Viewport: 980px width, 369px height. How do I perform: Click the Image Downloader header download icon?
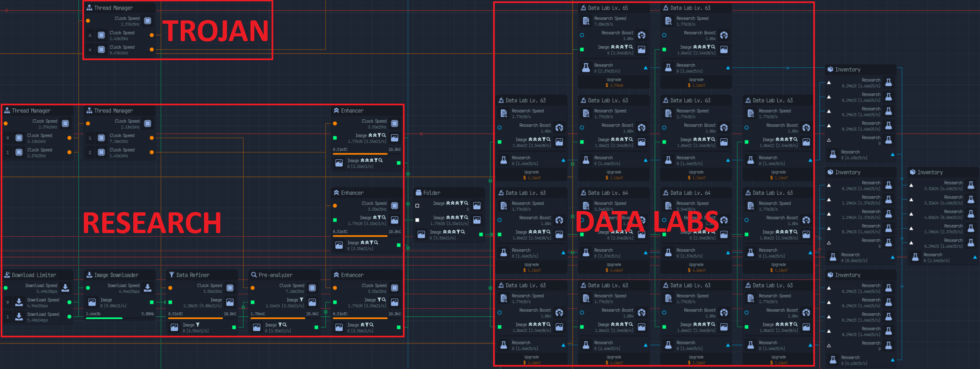[x=89, y=275]
